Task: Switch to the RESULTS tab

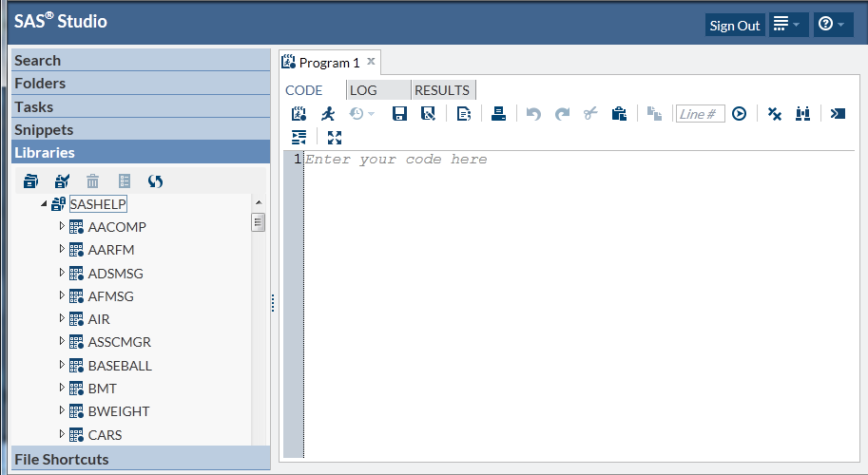Action: coord(443,90)
